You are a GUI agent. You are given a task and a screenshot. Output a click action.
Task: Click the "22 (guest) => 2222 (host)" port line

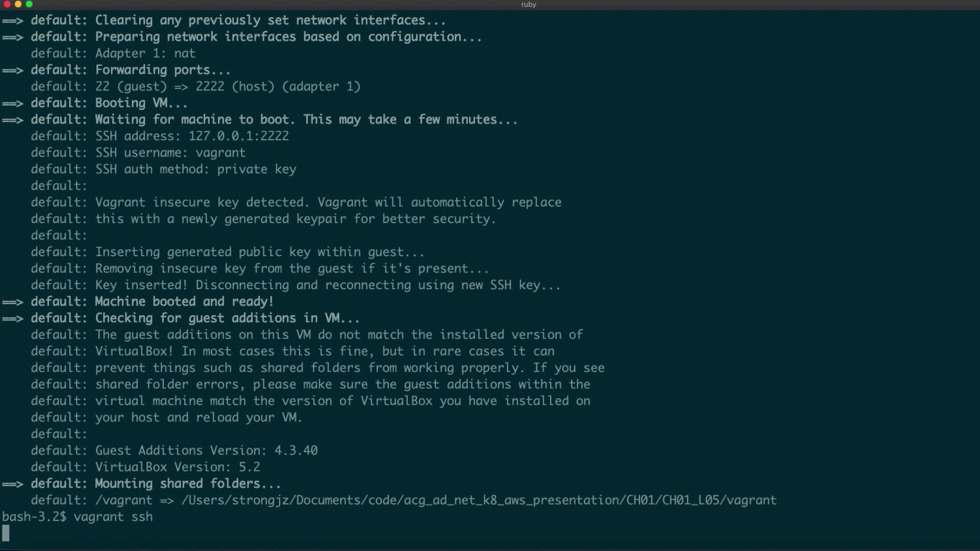coord(228,87)
